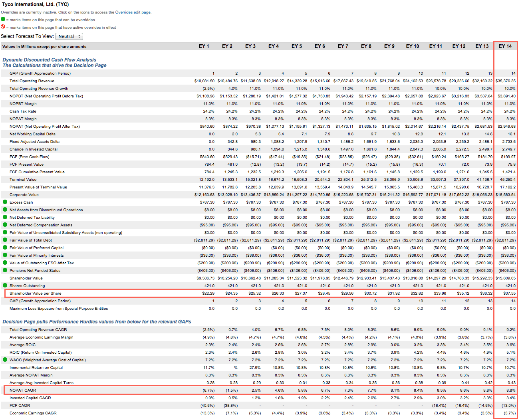Select the EY 14 column header
518x420 pixels.
(x=505, y=46)
